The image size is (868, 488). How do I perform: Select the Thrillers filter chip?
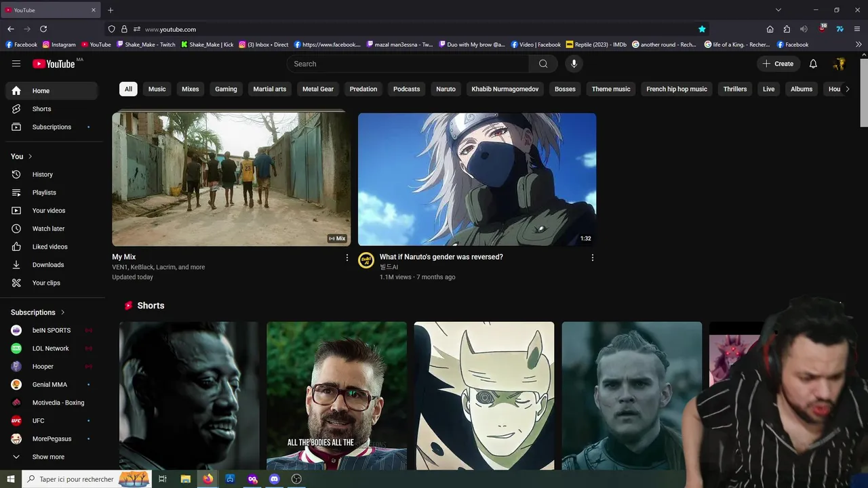[x=735, y=89]
